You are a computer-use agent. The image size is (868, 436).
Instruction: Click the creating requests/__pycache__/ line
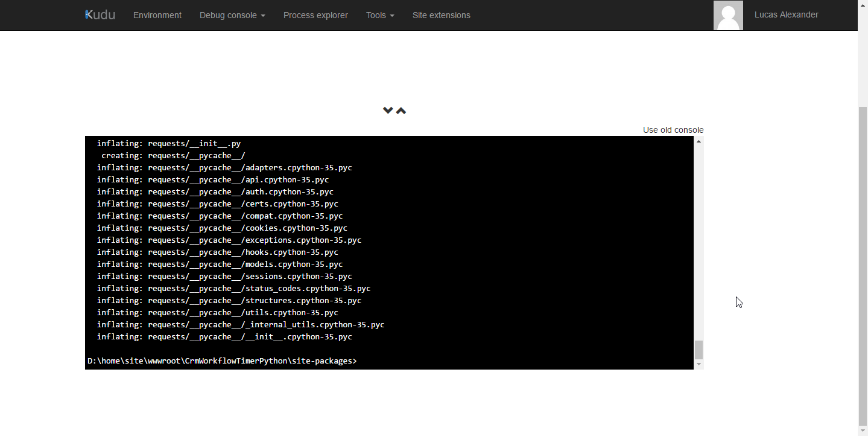(x=173, y=156)
